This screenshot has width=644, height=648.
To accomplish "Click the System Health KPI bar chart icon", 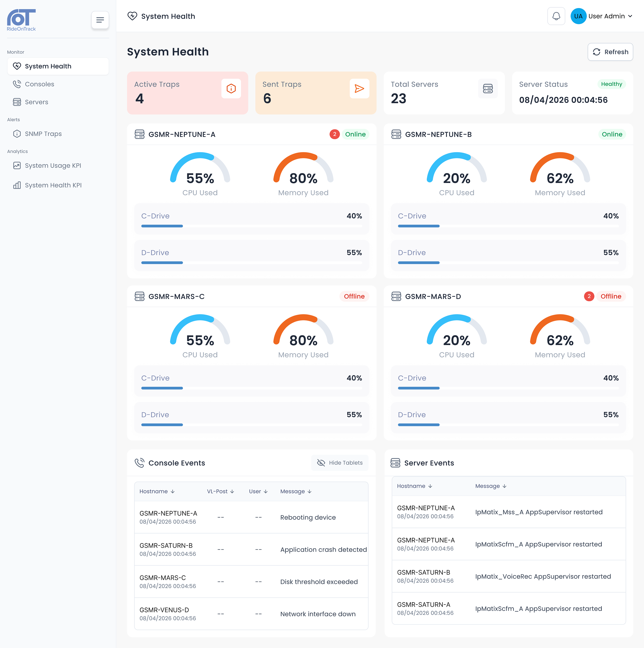I will coord(17,185).
